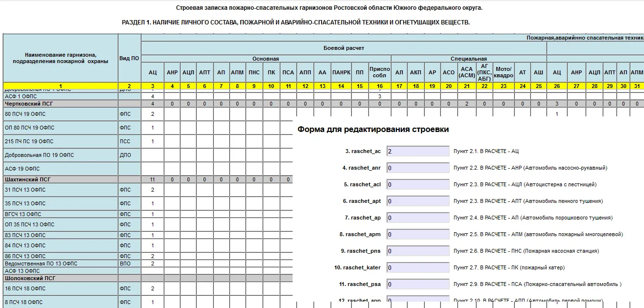Image resolution: width=644 pixels, height=308 pixels.
Task: Click the 'Боевой расчет' group header
Action: pyautogui.click(x=344, y=48)
